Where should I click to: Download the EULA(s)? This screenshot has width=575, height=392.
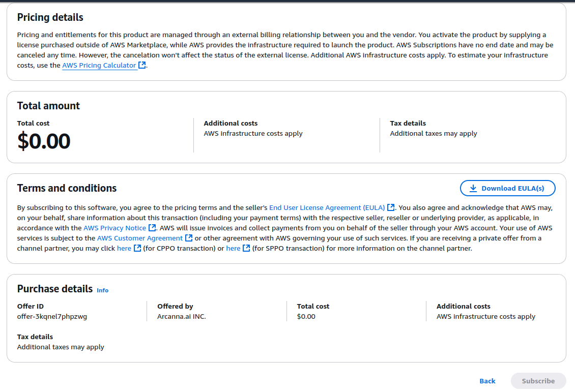pyautogui.click(x=507, y=188)
